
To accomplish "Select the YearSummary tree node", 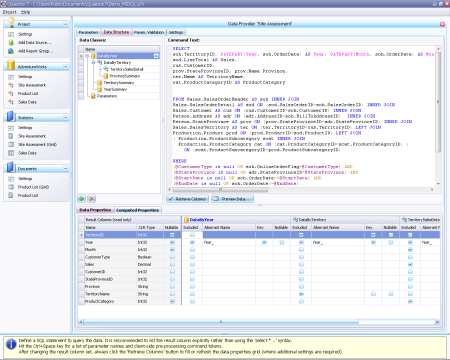I will click(x=115, y=89).
